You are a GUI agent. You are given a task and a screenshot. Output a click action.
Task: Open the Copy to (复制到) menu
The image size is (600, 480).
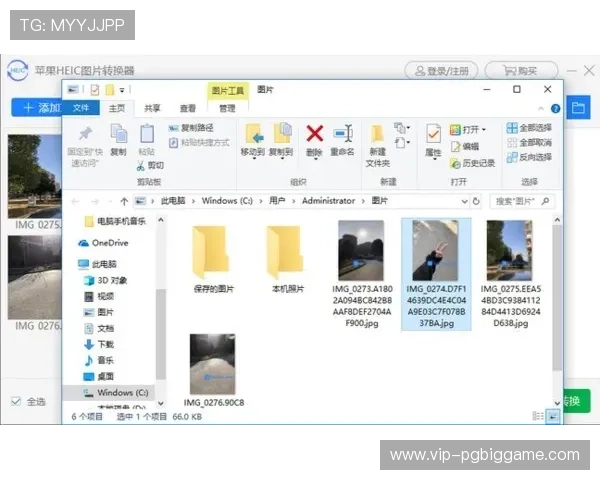pos(281,140)
